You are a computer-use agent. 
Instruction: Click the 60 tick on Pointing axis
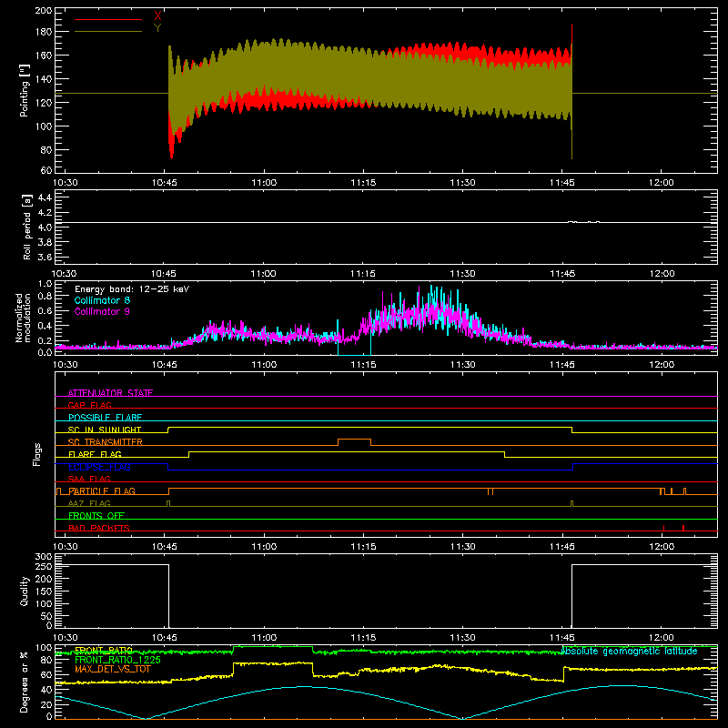(46, 170)
